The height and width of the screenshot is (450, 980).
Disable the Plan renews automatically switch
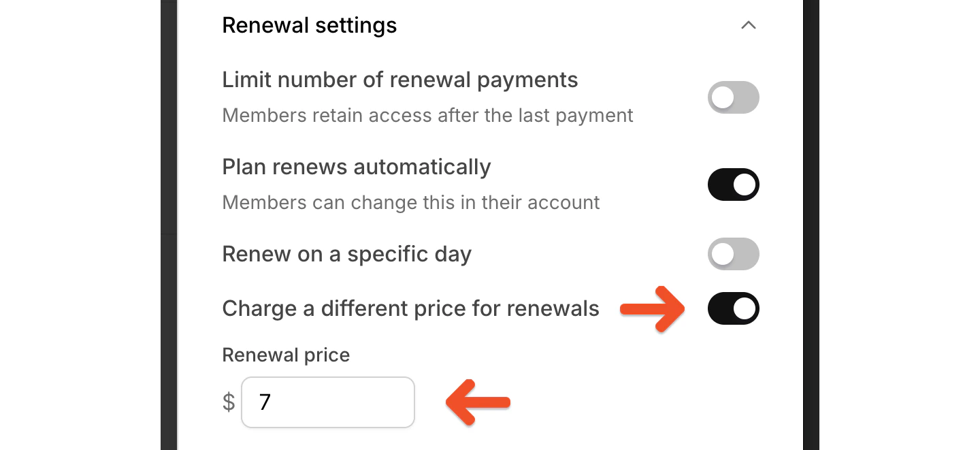733,184
